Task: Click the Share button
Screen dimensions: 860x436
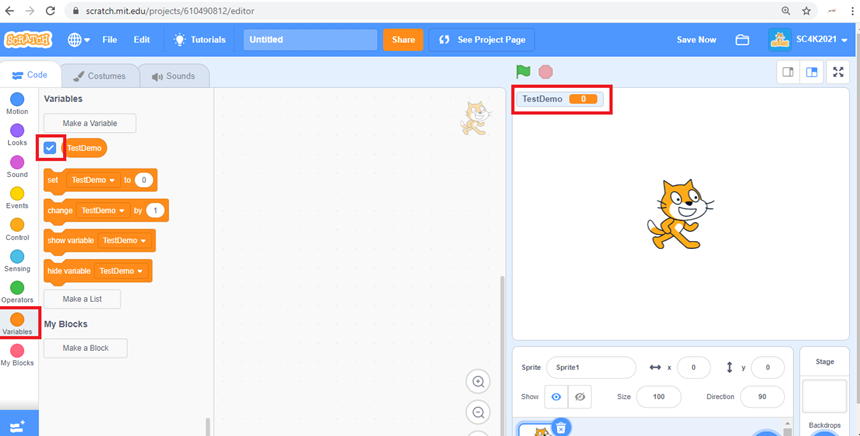Action: click(403, 39)
